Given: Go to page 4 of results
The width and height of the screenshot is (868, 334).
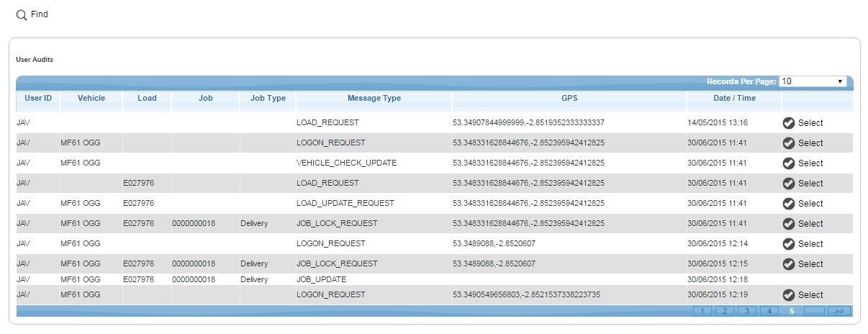Looking at the screenshot, I should click(x=770, y=311).
